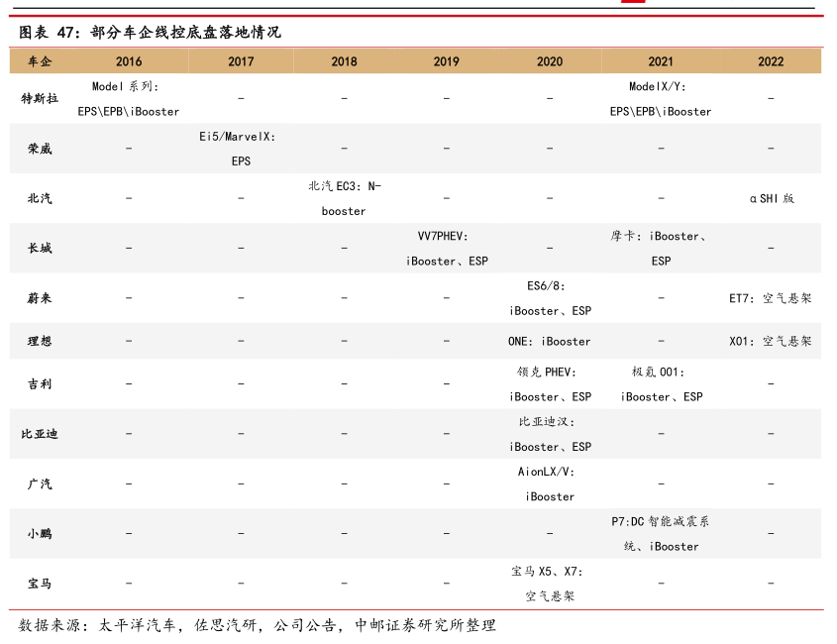
Task: Click the '比亚迪汉' cell under 2020
Action: (550, 434)
